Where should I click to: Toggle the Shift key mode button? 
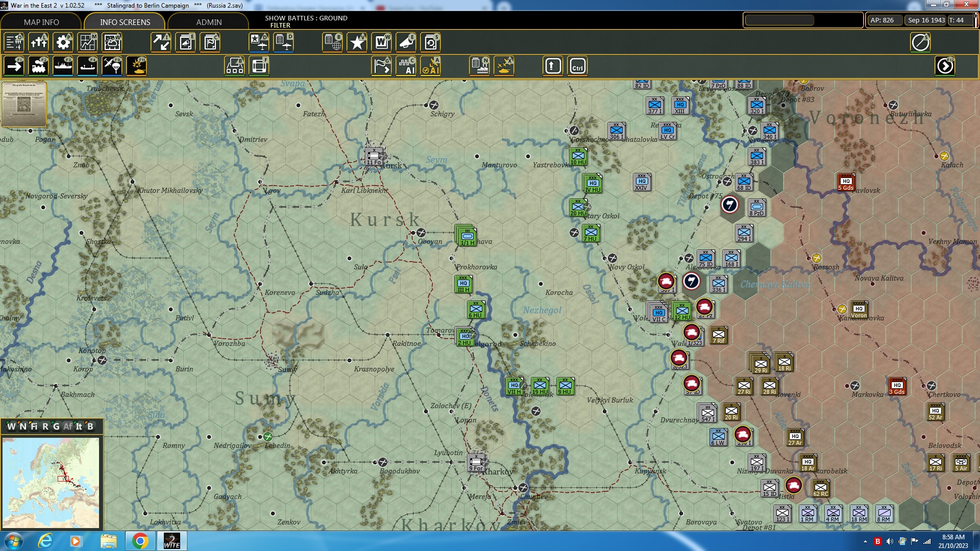(x=553, y=66)
